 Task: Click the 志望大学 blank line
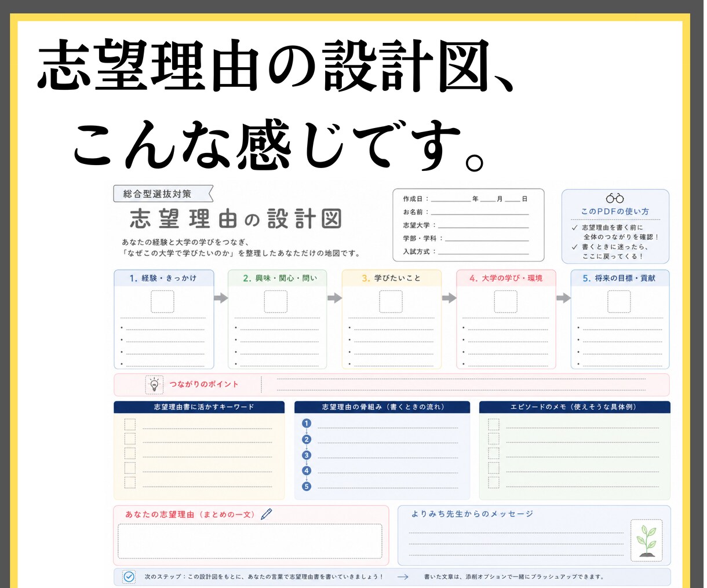[x=483, y=226]
